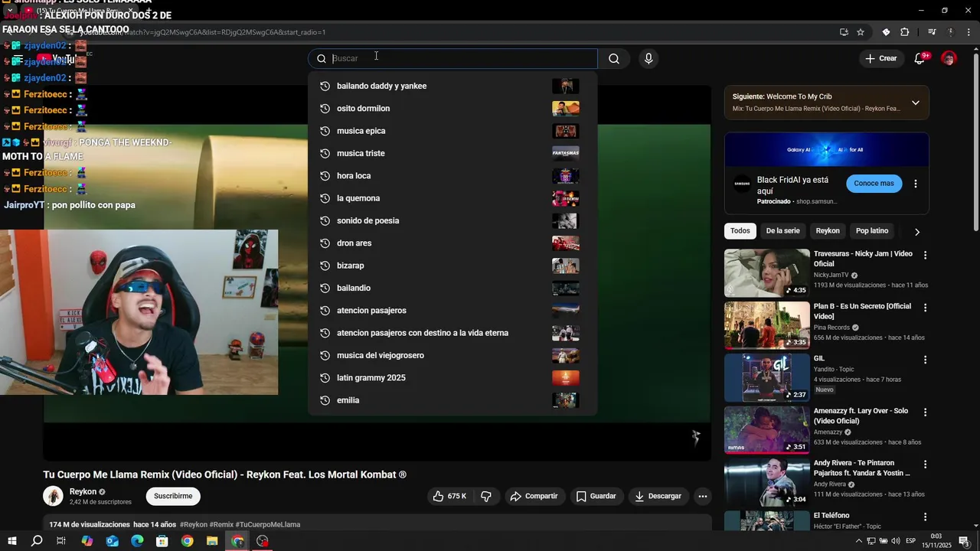Click the volume icon in system tray
Screen dimensions: 980x551
click(x=895, y=541)
